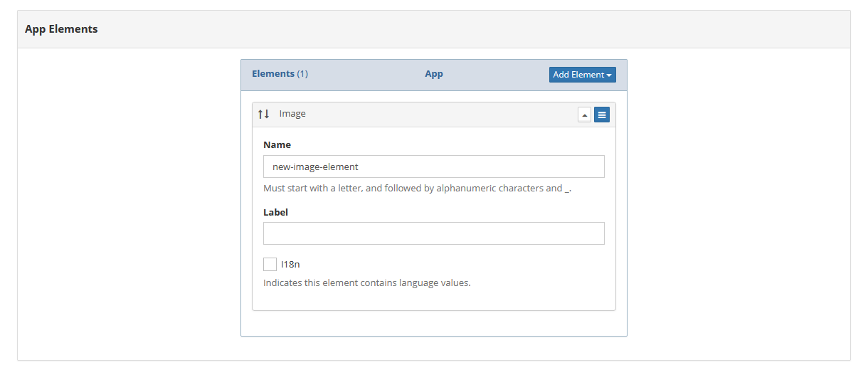Grab the up-down reorder arrows icon
This screenshot has height=370, width=868.
pyautogui.click(x=264, y=114)
